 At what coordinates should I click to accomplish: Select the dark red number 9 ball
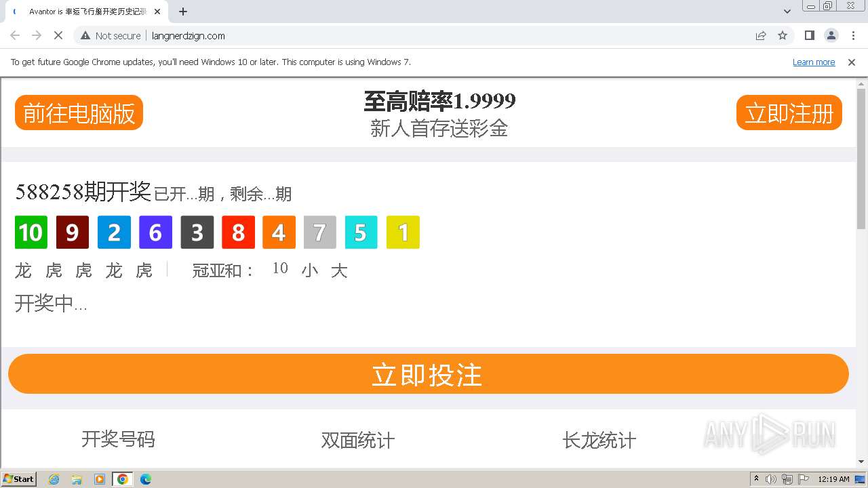[73, 232]
